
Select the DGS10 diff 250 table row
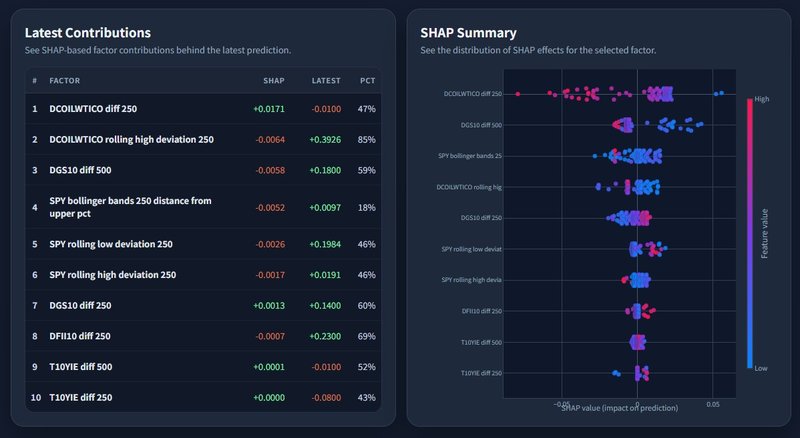[203, 305]
